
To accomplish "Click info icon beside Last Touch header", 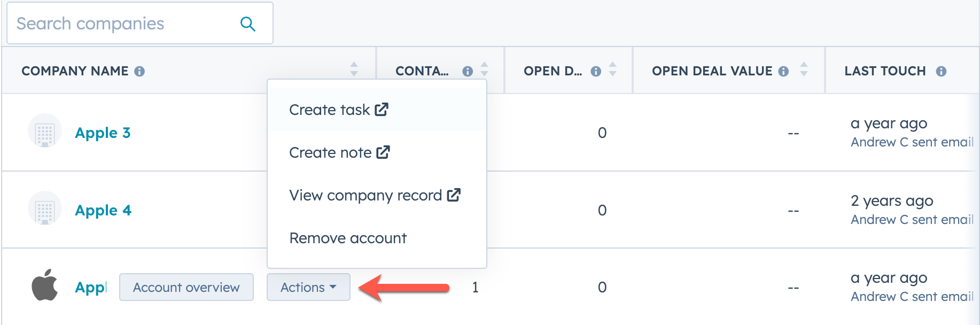I will pyautogui.click(x=941, y=71).
